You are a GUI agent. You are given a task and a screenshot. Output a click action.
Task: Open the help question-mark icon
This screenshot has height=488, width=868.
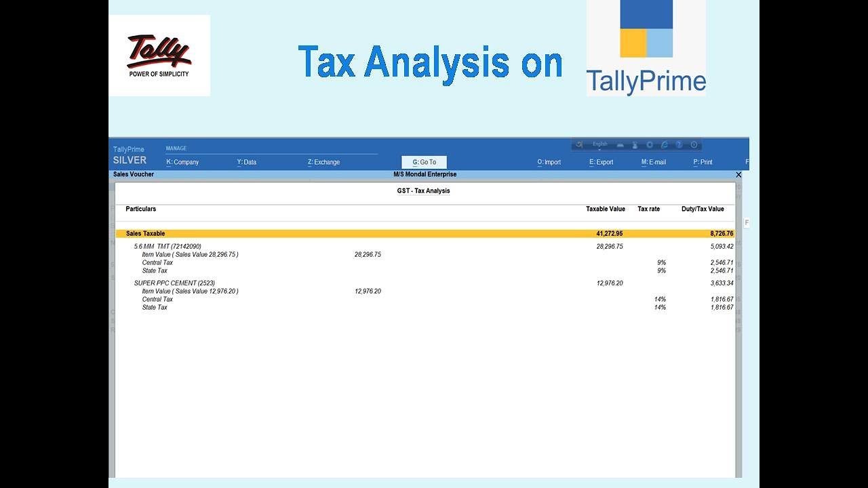pos(679,144)
